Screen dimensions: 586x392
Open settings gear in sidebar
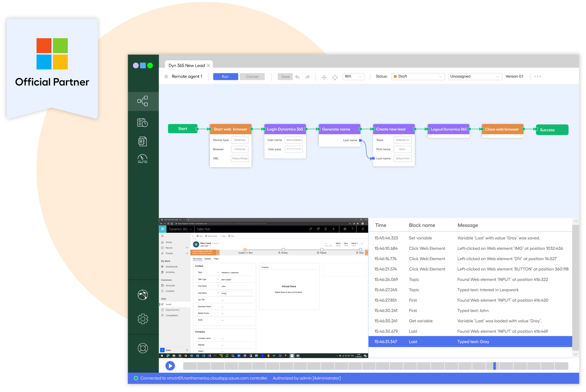(x=143, y=319)
